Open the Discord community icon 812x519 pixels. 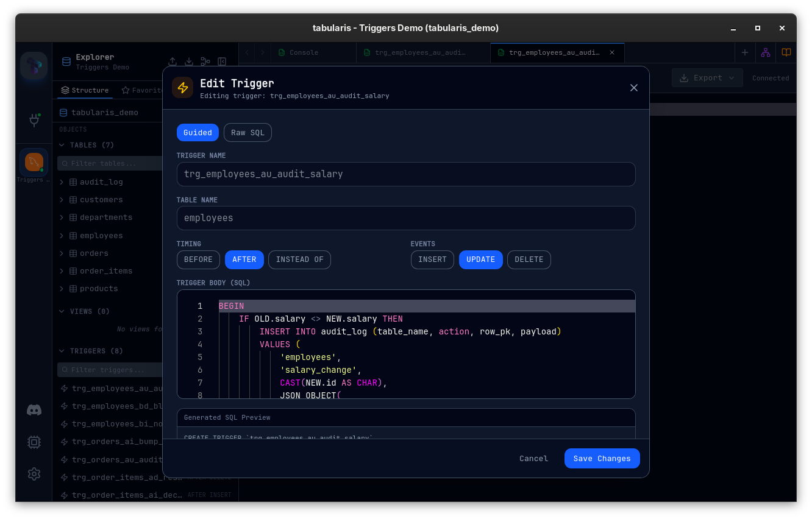(34, 410)
